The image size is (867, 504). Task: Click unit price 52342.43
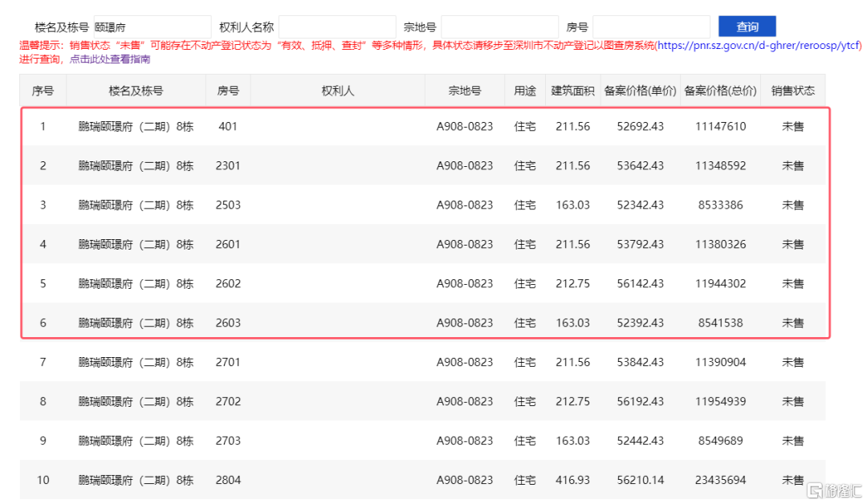click(641, 205)
